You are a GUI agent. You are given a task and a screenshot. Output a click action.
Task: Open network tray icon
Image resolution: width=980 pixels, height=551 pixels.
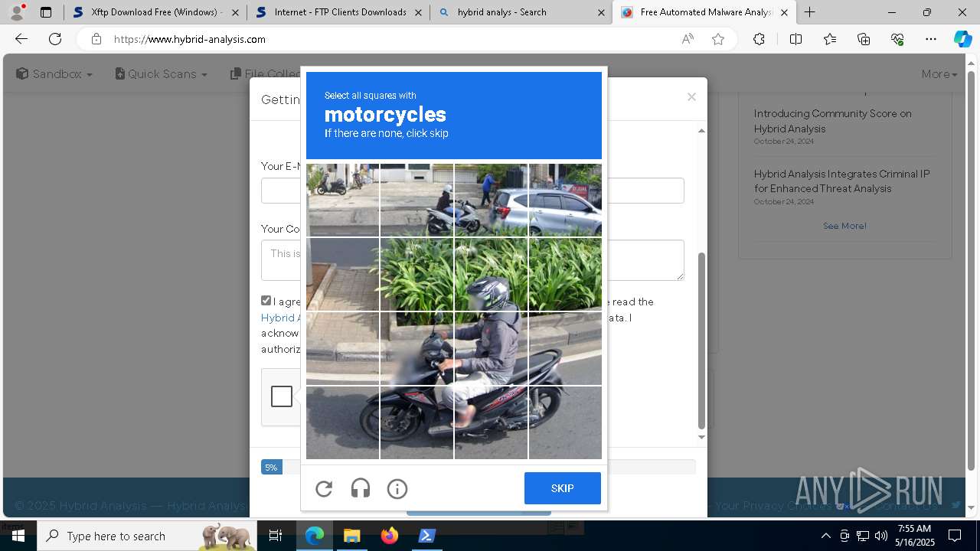(863, 536)
